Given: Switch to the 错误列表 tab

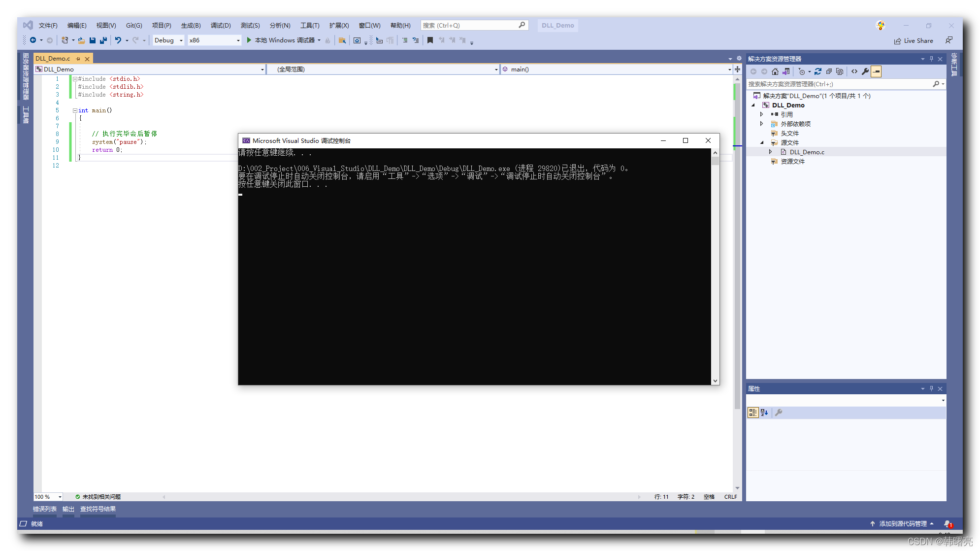Looking at the screenshot, I should [x=45, y=509].
